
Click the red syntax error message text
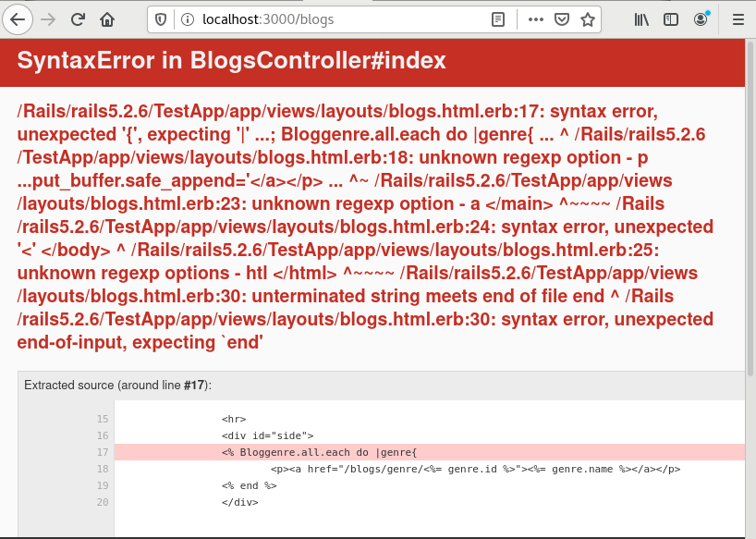click(365, 227)
